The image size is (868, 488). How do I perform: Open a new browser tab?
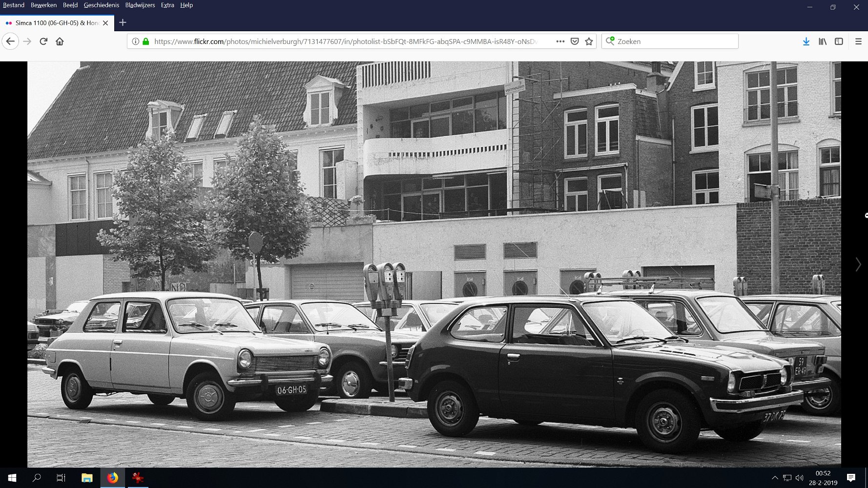(123, 22)
